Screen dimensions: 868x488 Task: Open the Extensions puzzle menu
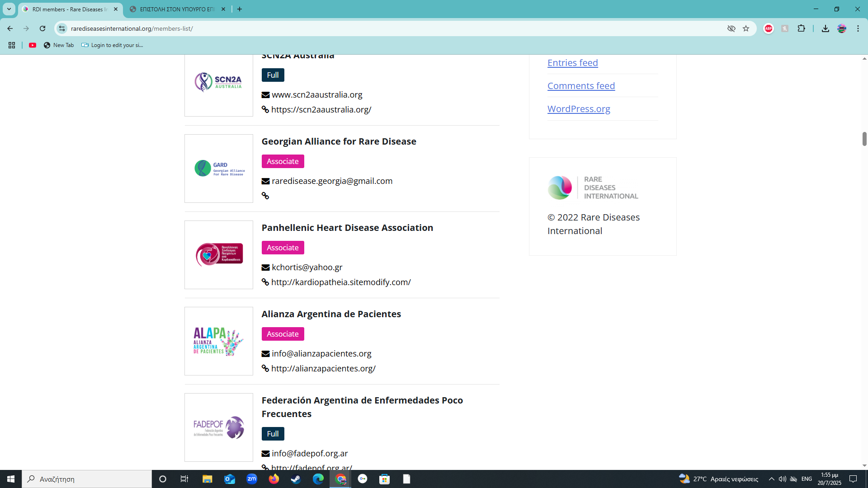tap(801, 28)
